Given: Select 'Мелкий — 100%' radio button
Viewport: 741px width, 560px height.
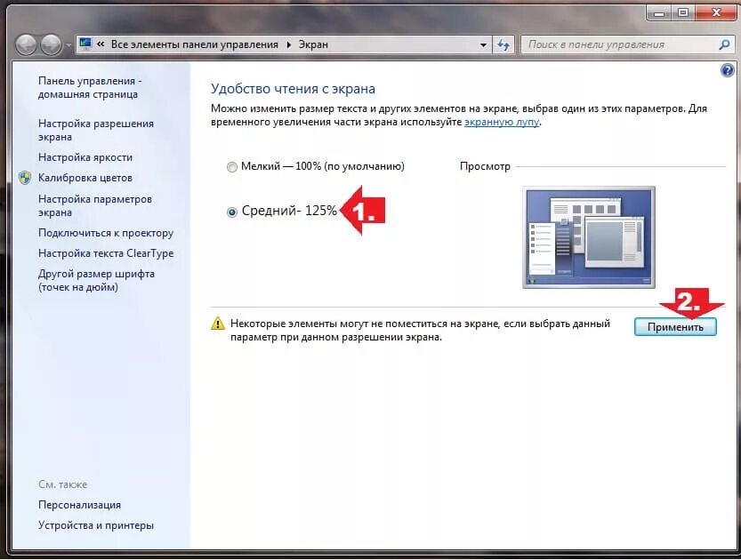Looking at the screenshot, I should click(x=231, y=167).
